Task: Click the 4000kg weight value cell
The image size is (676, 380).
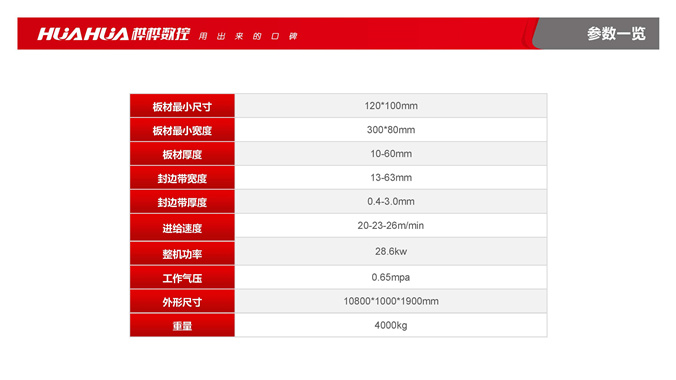Action: [x=391, y=325]
